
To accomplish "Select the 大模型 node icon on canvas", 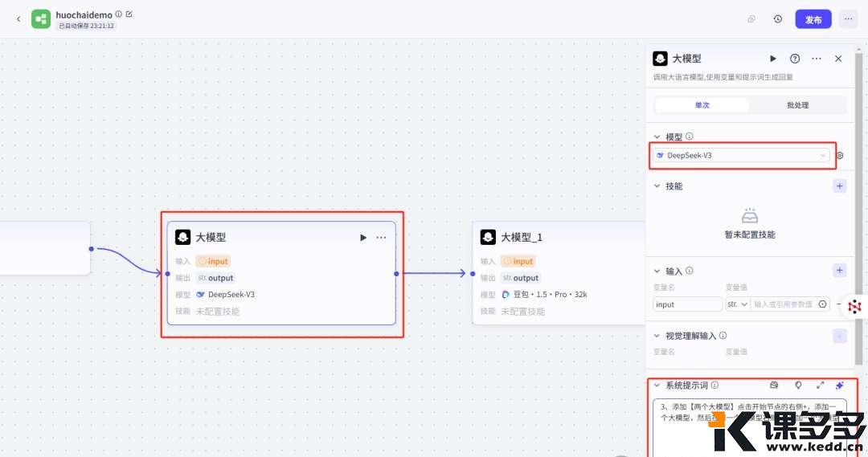I will 182,238.
